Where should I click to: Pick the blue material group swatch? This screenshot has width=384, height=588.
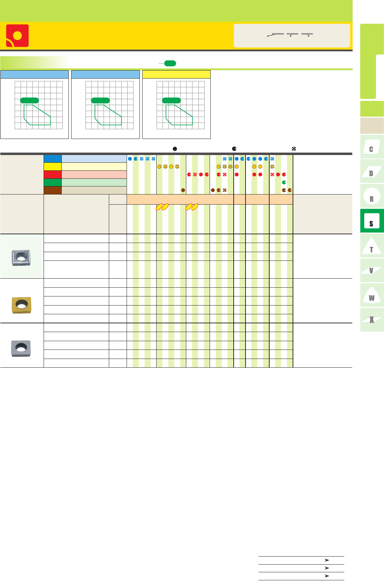point(53,159)
